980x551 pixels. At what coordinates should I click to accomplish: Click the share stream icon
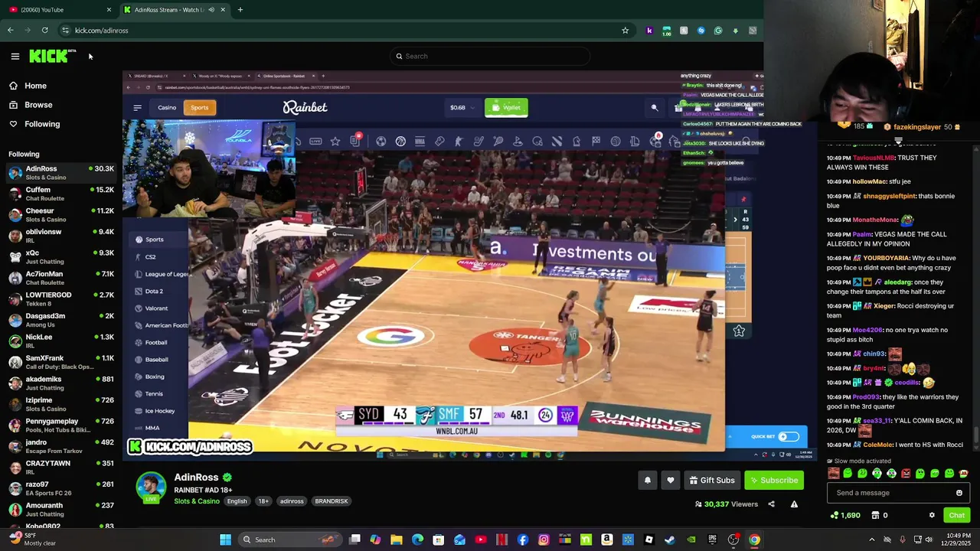771,504
